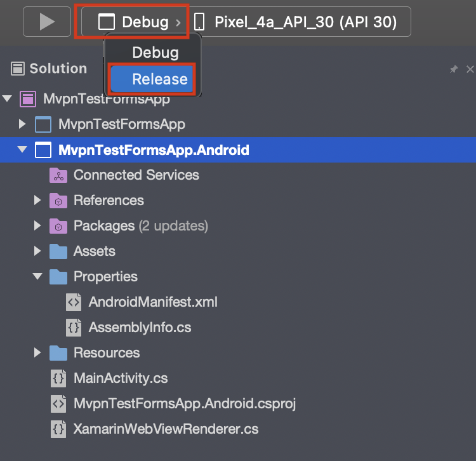This screenshot has height=461, width=476.
Task: Expand the MvpnTestFormsApp project
Action: pos(23,124)
